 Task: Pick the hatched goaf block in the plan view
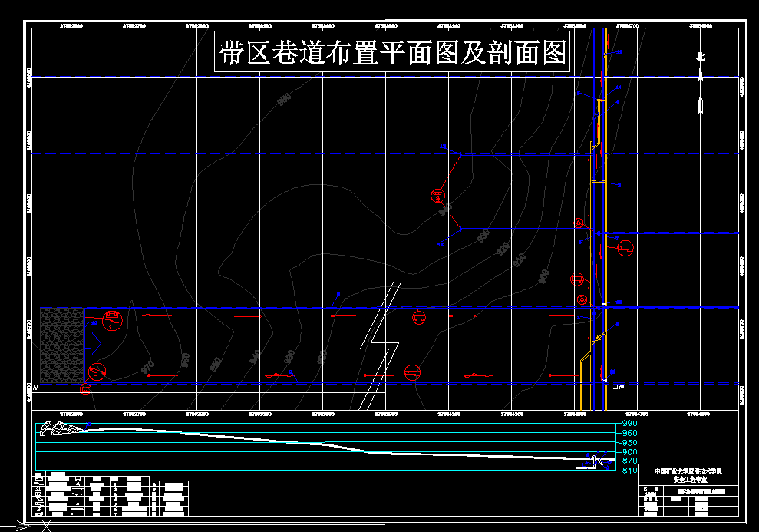(x=61, y=345)
